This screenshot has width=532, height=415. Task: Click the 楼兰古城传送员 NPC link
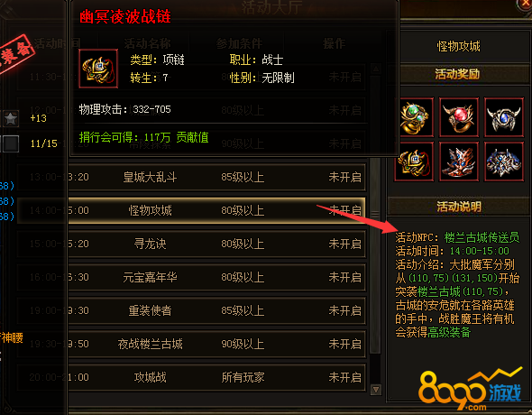[x=482, y=237]
